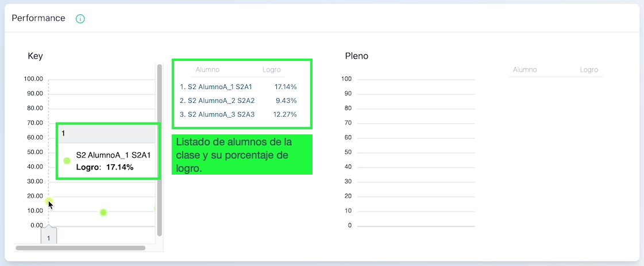The height and width of the screenshot is (266, 644).
Task: Click the green legend dot in the tooltip
Action: pyautogui.click(x=67, y=161)
